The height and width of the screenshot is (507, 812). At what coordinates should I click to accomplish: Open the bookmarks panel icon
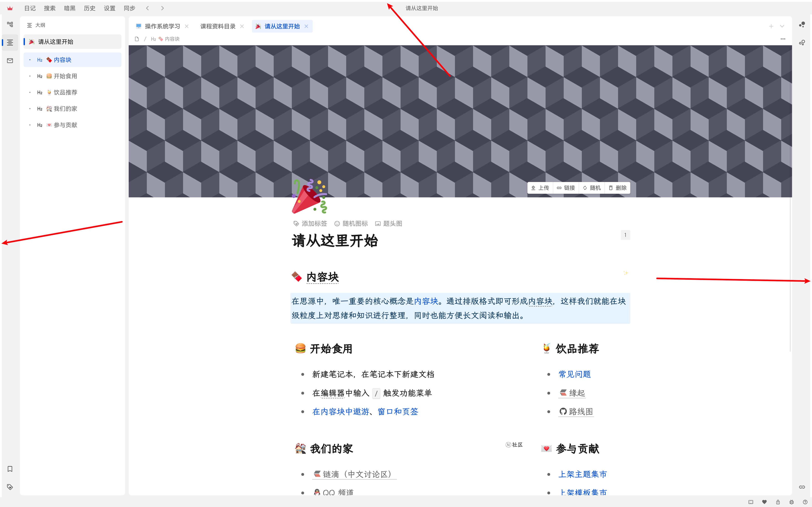coord(10,469)
